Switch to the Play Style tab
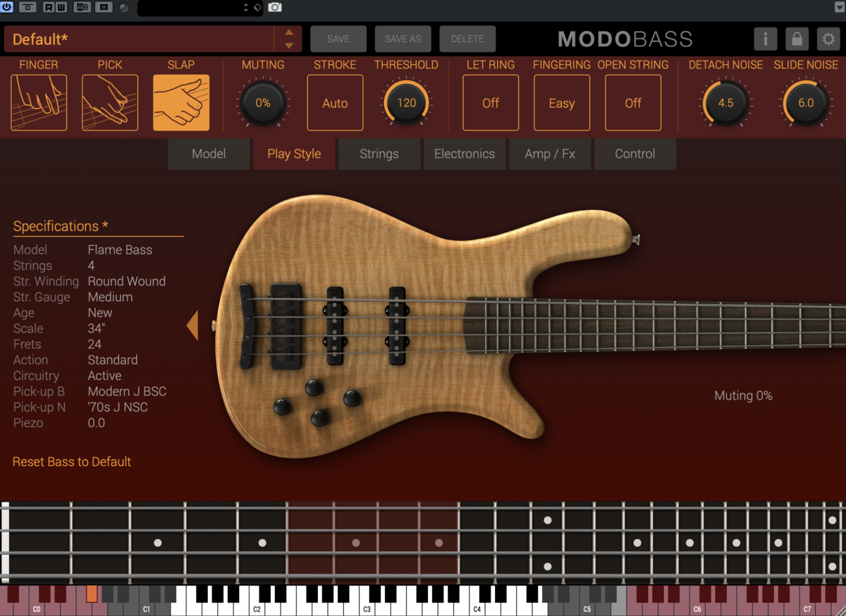The height and width of the screenshot is (616, 846). tap(294, 154)
